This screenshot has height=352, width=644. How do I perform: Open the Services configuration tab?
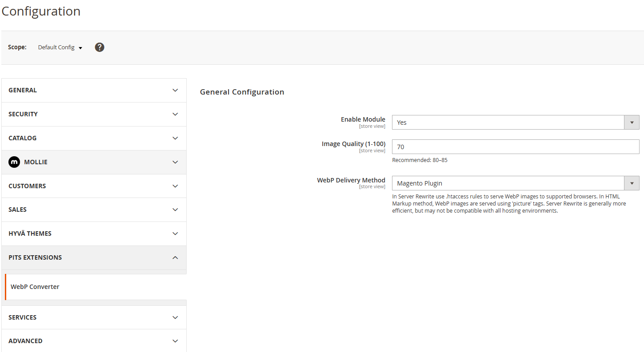coord(22,317)
